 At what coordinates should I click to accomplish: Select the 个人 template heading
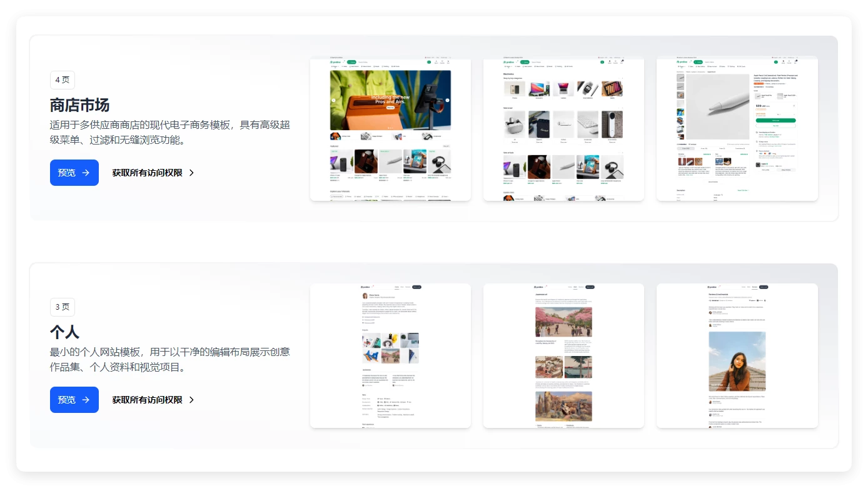pyautogui.click(x=65, y=332)
